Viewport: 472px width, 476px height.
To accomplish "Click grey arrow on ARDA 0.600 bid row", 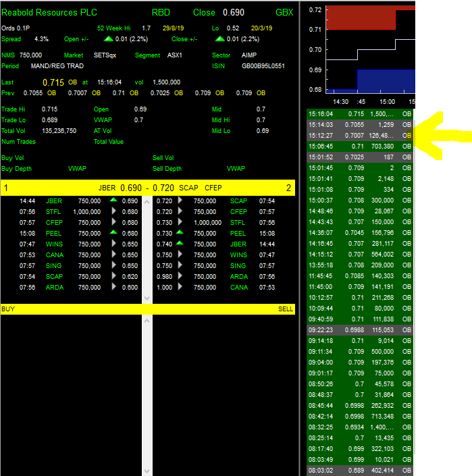I will point(114,286).
